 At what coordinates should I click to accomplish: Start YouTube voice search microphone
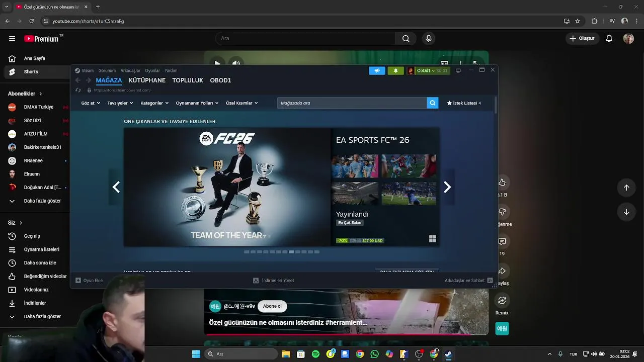click(x=429, y=39)
